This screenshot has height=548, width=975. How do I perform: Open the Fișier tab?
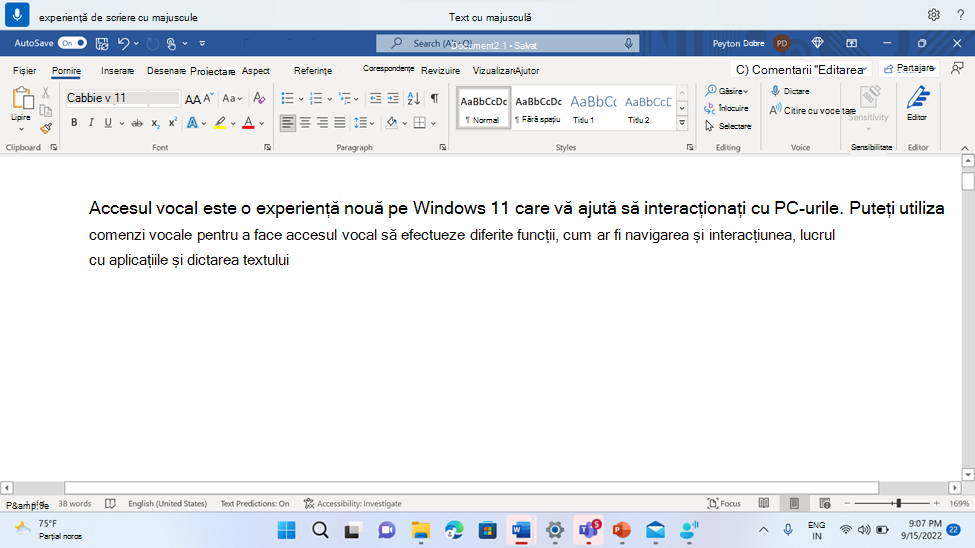(25, 70)
